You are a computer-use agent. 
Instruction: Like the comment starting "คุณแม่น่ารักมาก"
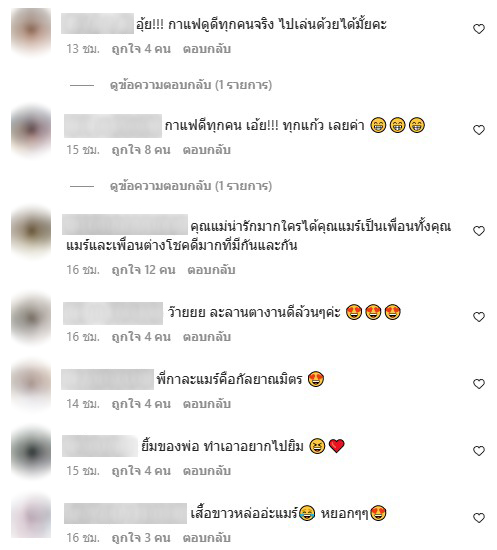479,231
